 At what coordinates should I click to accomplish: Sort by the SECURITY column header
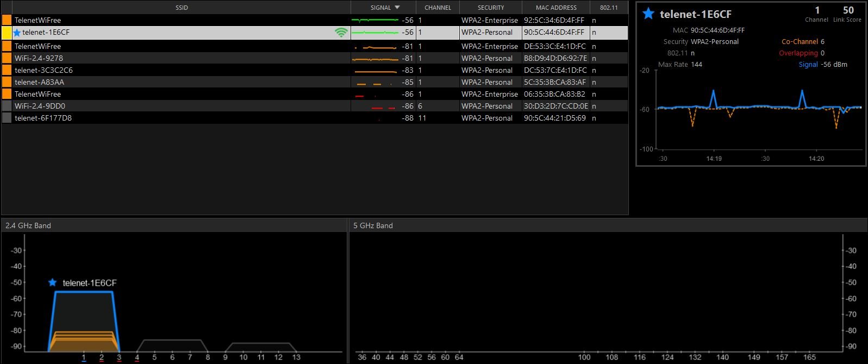tap(491, 8)
